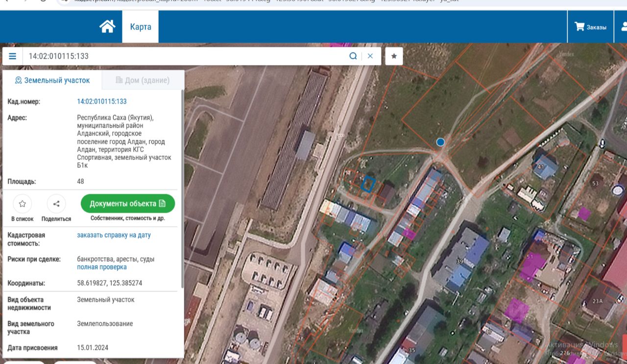Open the Карта tab
Image resolution: width=627 pixels, height=364 pixels.
(141, 27)
